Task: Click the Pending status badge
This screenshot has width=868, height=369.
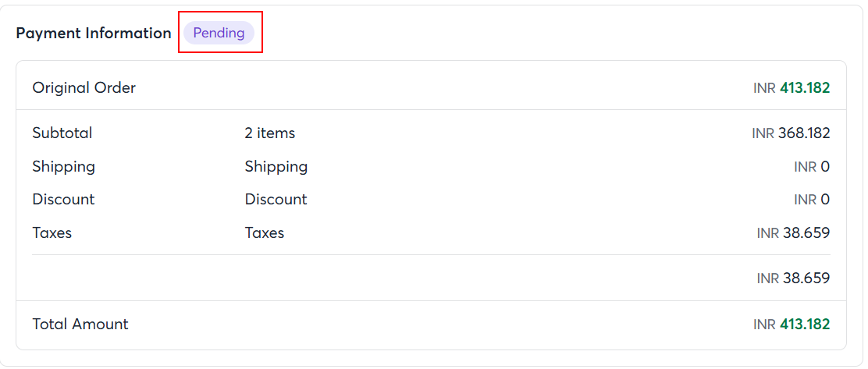Action: tap(219, 33)
